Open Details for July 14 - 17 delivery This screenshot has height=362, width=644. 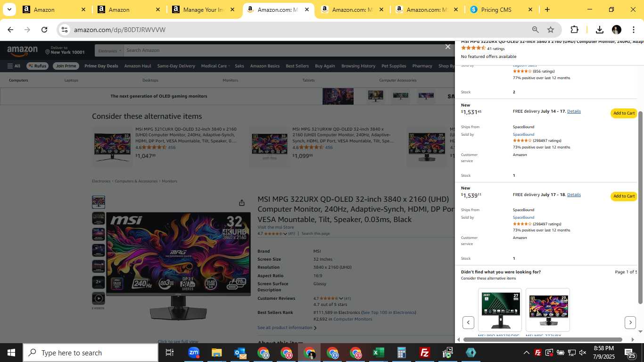click(x=574, y=111)
